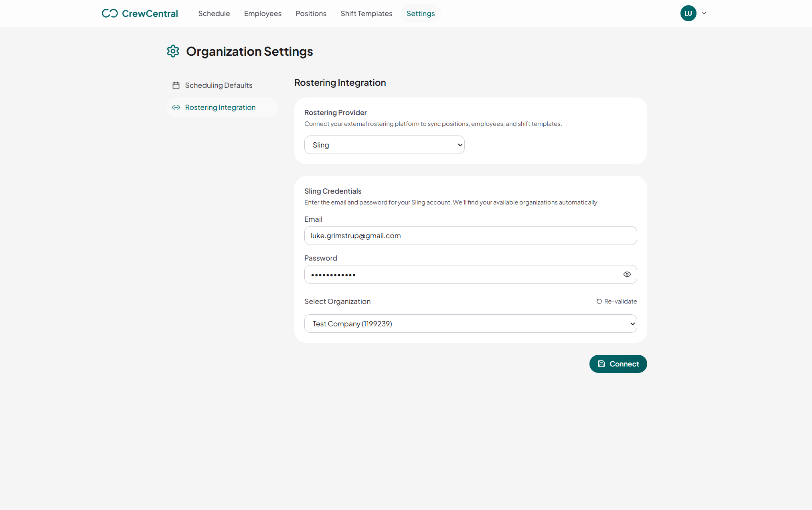Click the calendar icon next to Scheduling Defaults
812x510 pixels.
176,85
